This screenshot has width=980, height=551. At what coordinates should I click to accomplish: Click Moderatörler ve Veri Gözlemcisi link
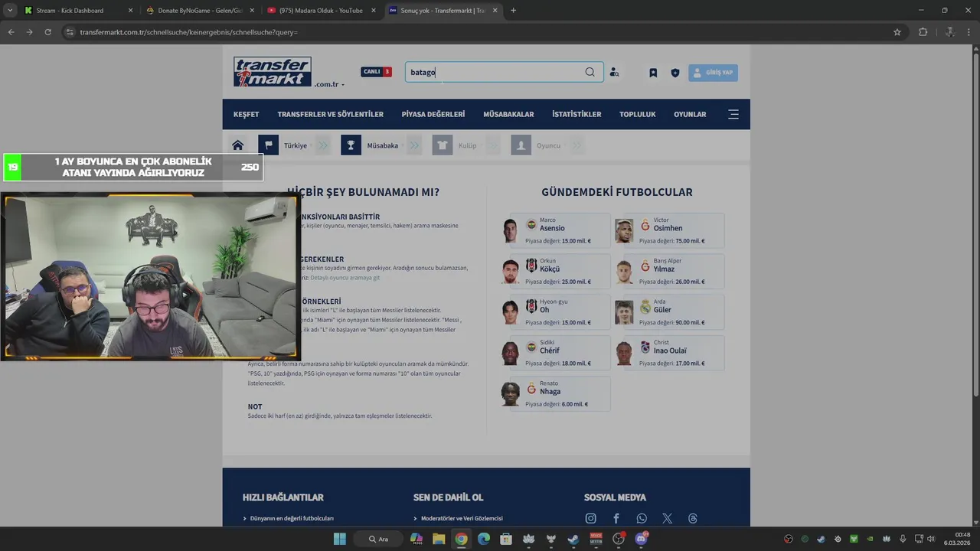point(462,518)
